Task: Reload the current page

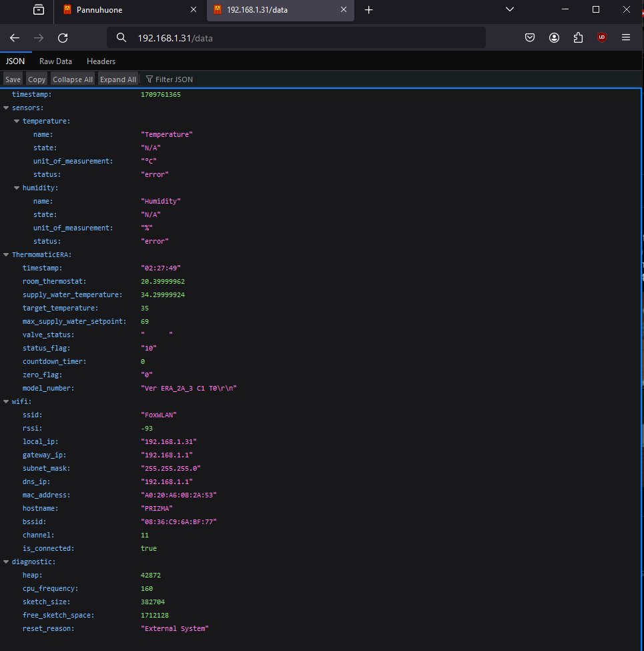Action: pyautogui.click(x=63, y=38)
